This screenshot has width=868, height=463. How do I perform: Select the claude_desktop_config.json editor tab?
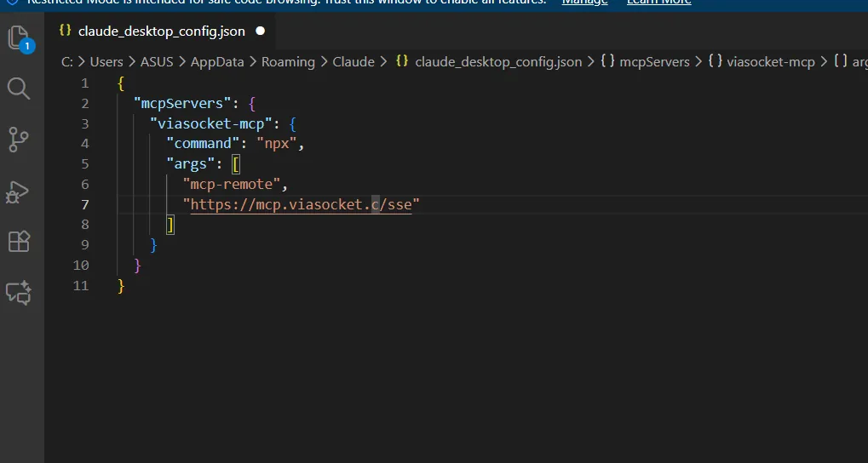point(162,31)
